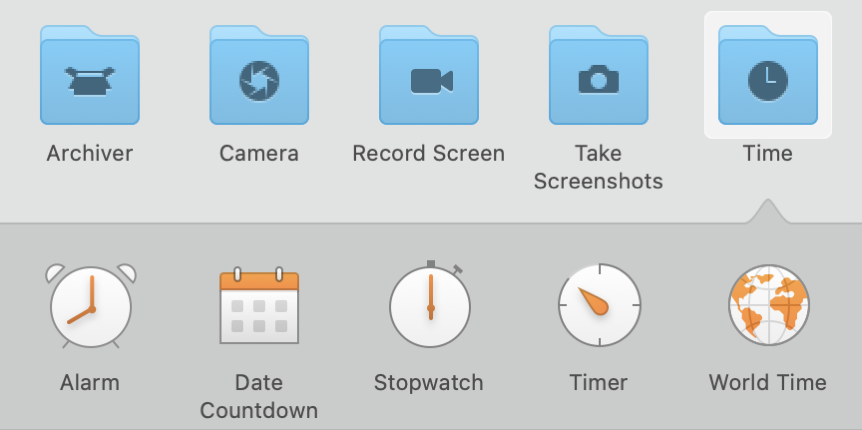Select the Record Screen label
This screenshot has height=430, width=862.
[x=429, y=154]
